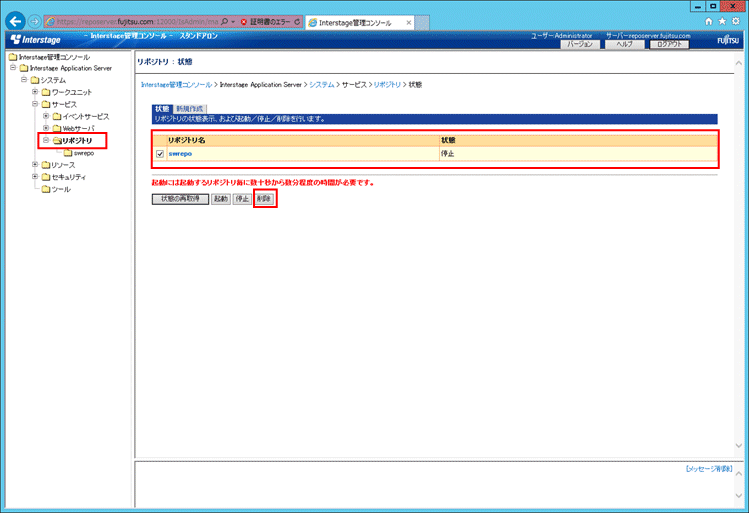Go back with the browser back arrow
The width and height of the screenshot is (749, 513).
tap(15, 21)
